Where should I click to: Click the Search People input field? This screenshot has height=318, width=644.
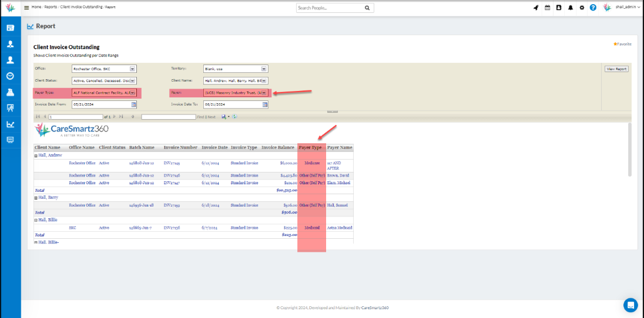coord(330,8)
